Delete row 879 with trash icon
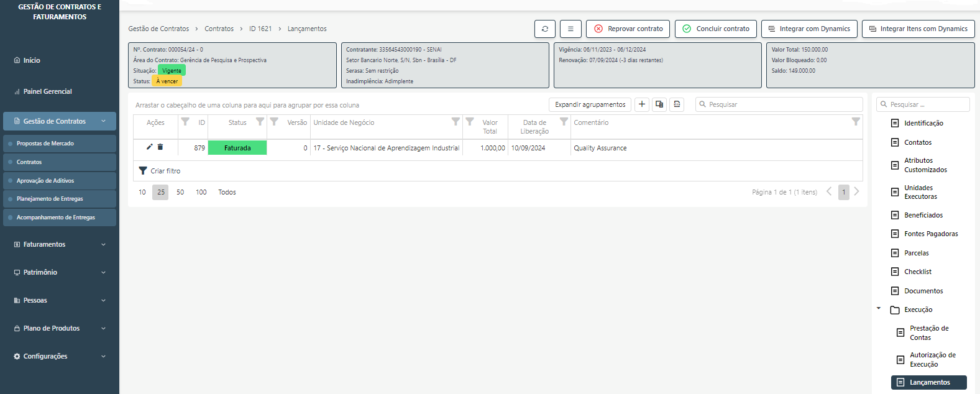This screenshot has height=394, width=980. tap(160, 147)
